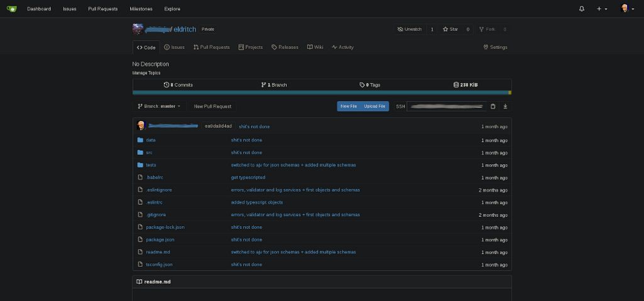Star the eldritch repository
The image size is (644, 301).
(x=450, y=29)
